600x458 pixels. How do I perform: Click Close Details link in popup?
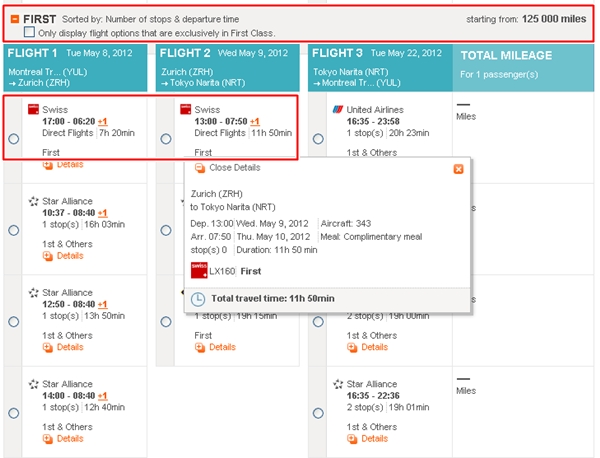[235, 168]
